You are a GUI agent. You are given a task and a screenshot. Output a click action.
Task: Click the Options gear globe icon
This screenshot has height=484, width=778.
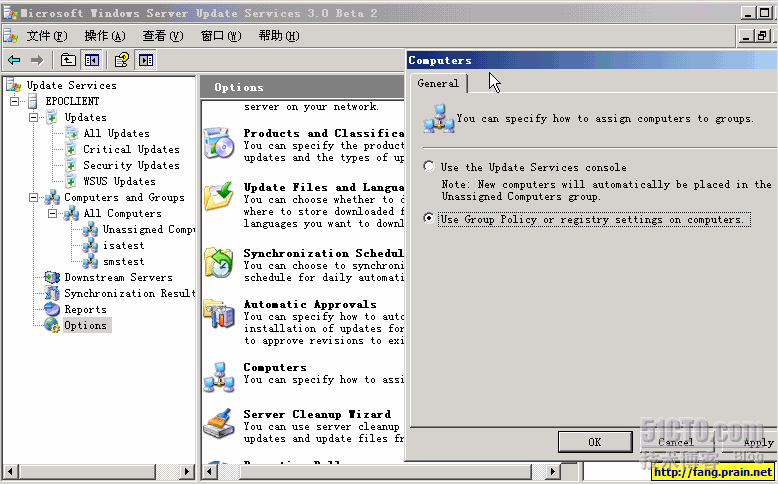click(52, 325)
